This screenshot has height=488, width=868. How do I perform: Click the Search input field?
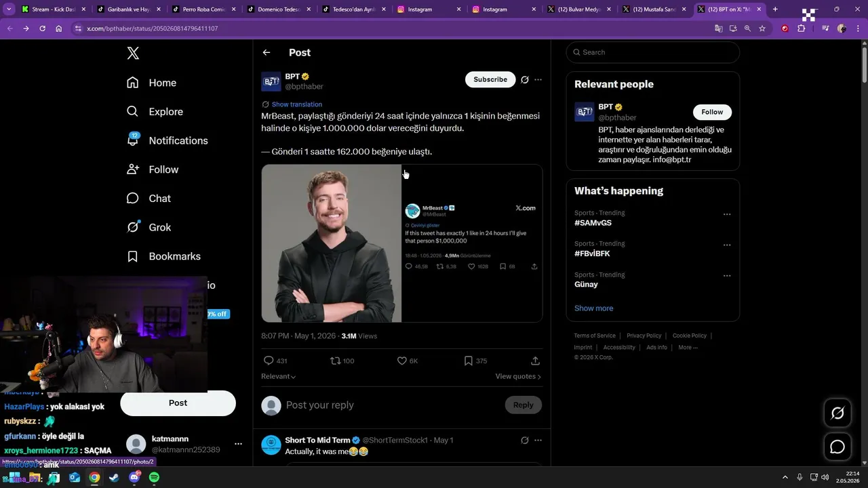[653, 52]
